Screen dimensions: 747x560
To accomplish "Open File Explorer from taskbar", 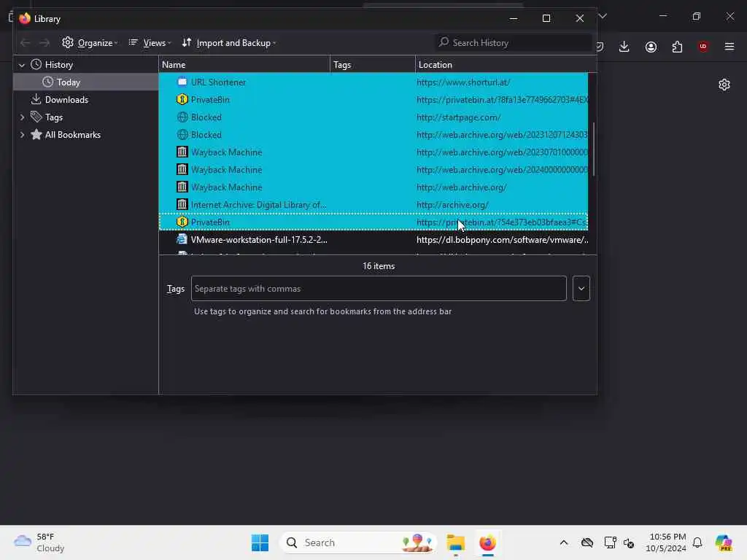I will click(455, 542).
